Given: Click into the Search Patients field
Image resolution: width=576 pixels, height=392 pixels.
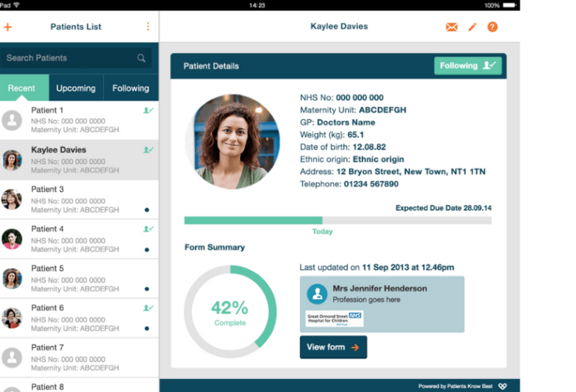Looking at the screenshot, I should [x=76, y=58].
